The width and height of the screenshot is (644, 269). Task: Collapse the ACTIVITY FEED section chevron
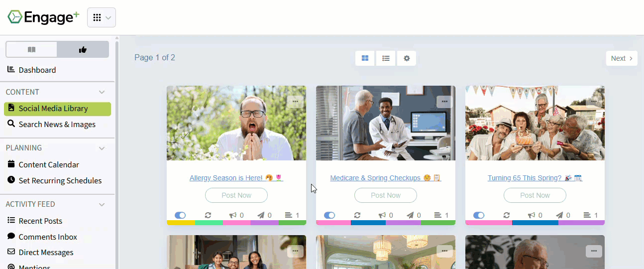click(x=102, y=204)
